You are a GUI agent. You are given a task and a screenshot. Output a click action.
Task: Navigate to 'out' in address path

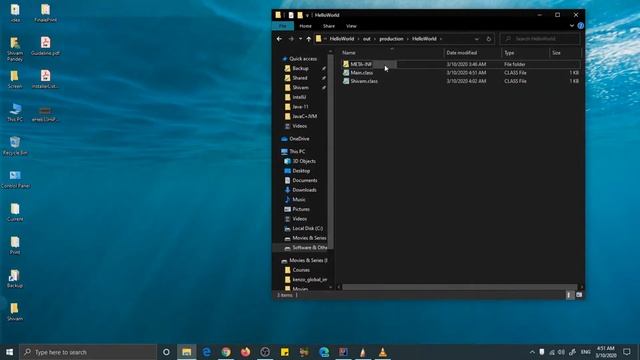click(367, 39)
